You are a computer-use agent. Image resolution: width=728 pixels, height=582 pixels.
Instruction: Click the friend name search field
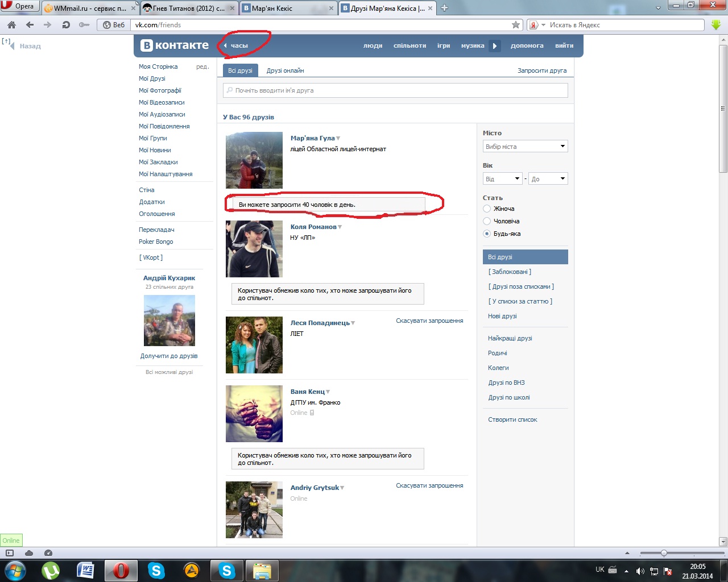click(396, 90)
